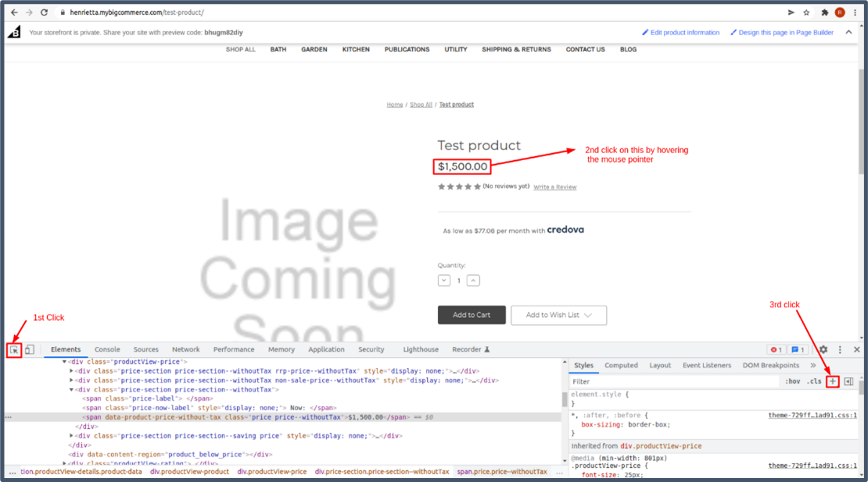The width and height of the screenshot is (868, 482).
Task: Toggle the .cls class editor
Action: [814, 381]
